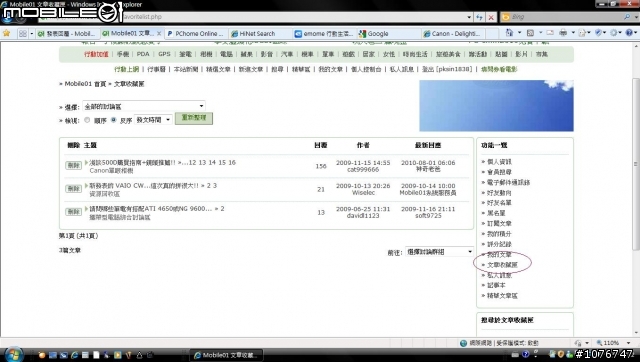
Task: Click the blue sky banner image
Action: tap(496, 106)
